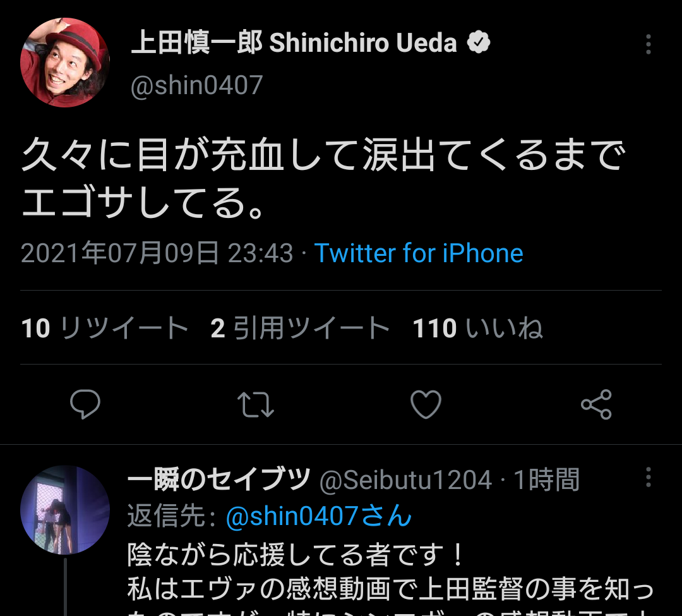Viewport: 682px width, 616px height.
Task: Open the three-dot menu on Seibutu1204's reply
Action: pos(648,477)
